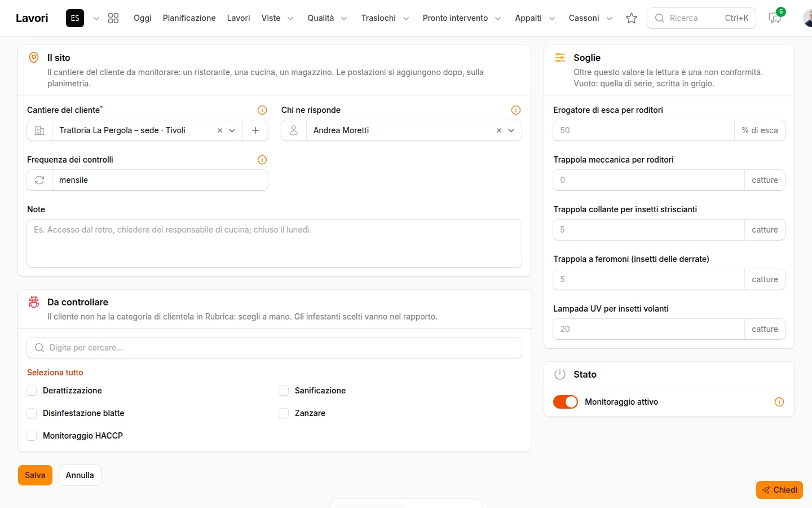Screen dimensions: 812x508
Task: Click the building icon in Cantiere field
Action: (x=39, y=130)
